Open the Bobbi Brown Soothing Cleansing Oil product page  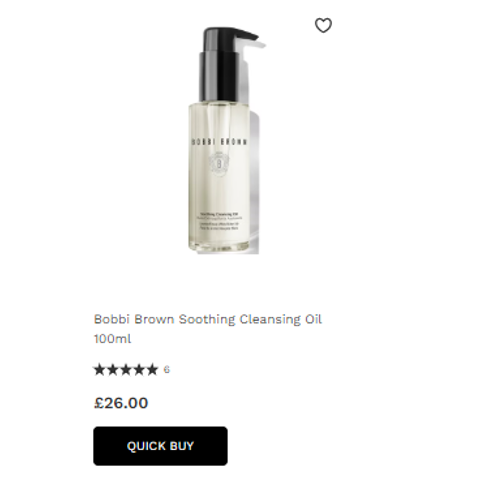[207, 329]
